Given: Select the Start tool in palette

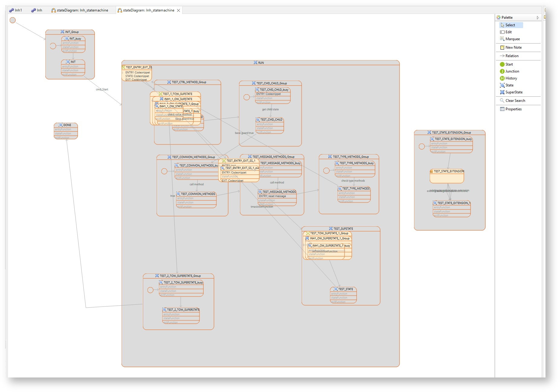Looking at the screenshot, I should (x=509, y=64).
